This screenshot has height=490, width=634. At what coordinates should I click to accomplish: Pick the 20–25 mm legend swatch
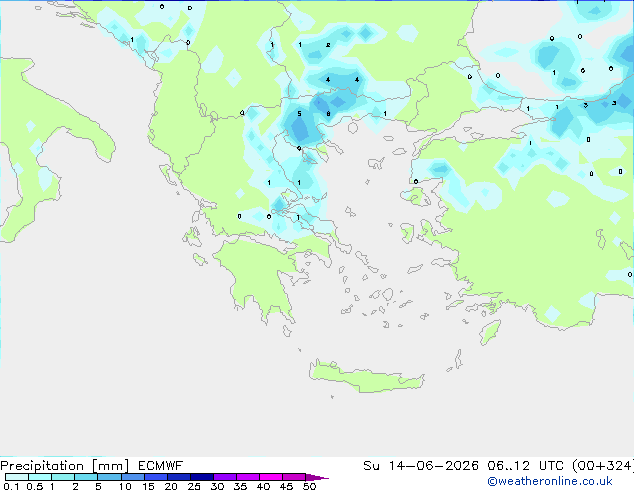[178, 477]
